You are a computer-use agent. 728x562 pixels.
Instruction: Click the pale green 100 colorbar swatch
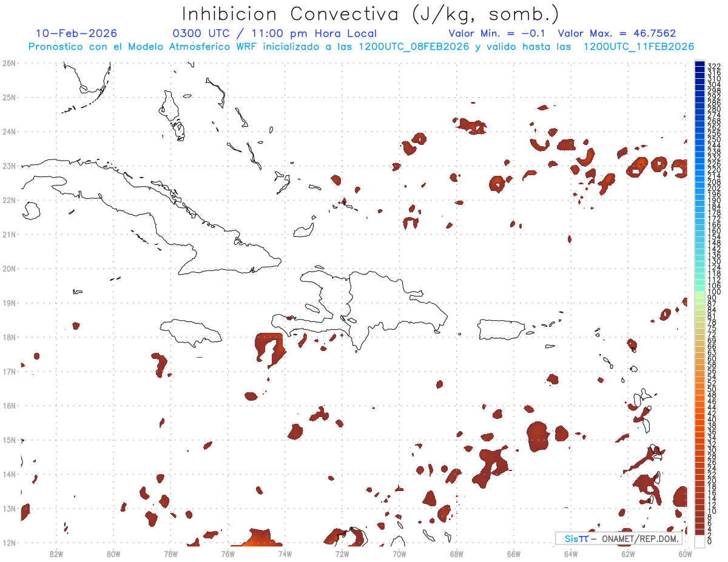(x=699, y=293)
